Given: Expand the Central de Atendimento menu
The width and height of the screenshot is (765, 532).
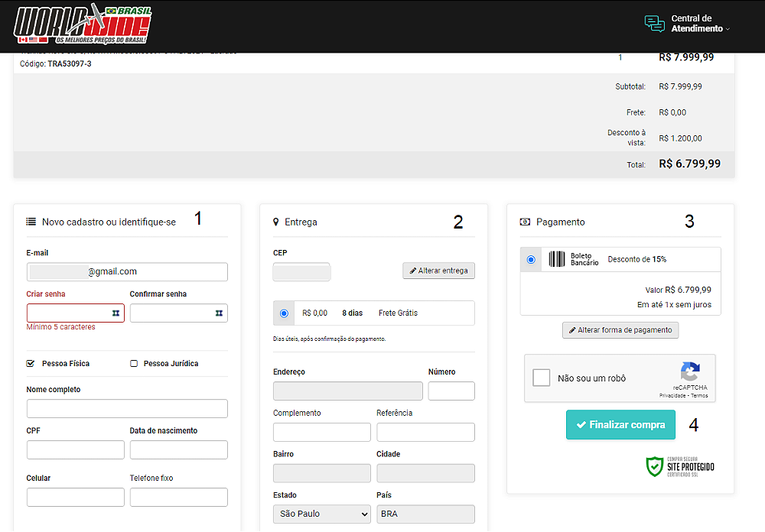Looking at the screenshot, I should [x=697, y=24].
